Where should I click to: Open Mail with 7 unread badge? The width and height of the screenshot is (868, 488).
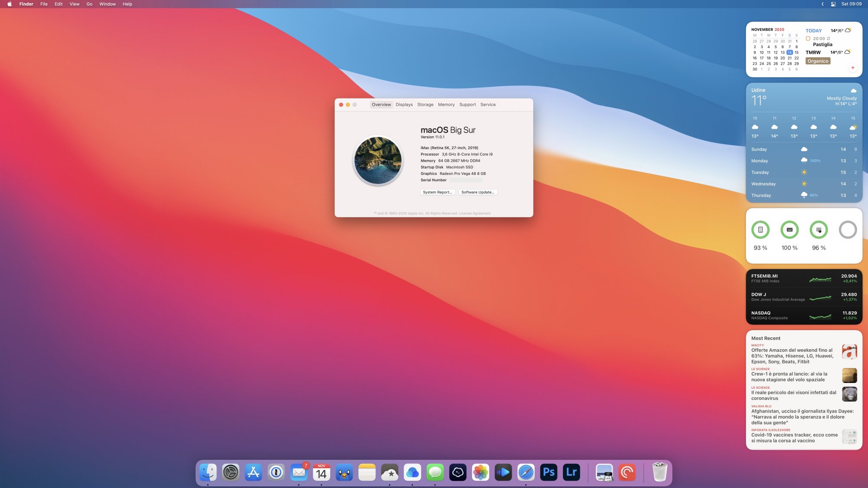pyautogui.click(x=299, y=472)
